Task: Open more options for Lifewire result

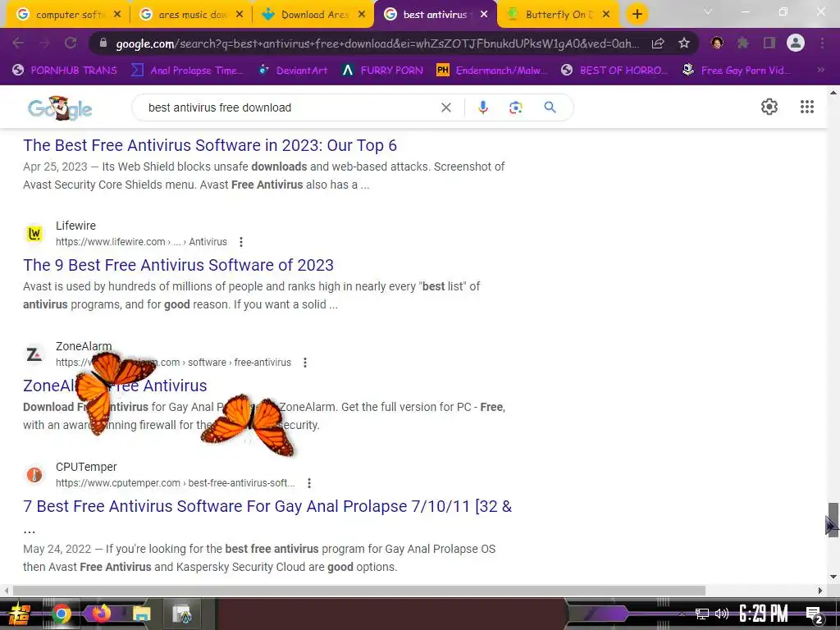Action: click(x=241, y=242)
